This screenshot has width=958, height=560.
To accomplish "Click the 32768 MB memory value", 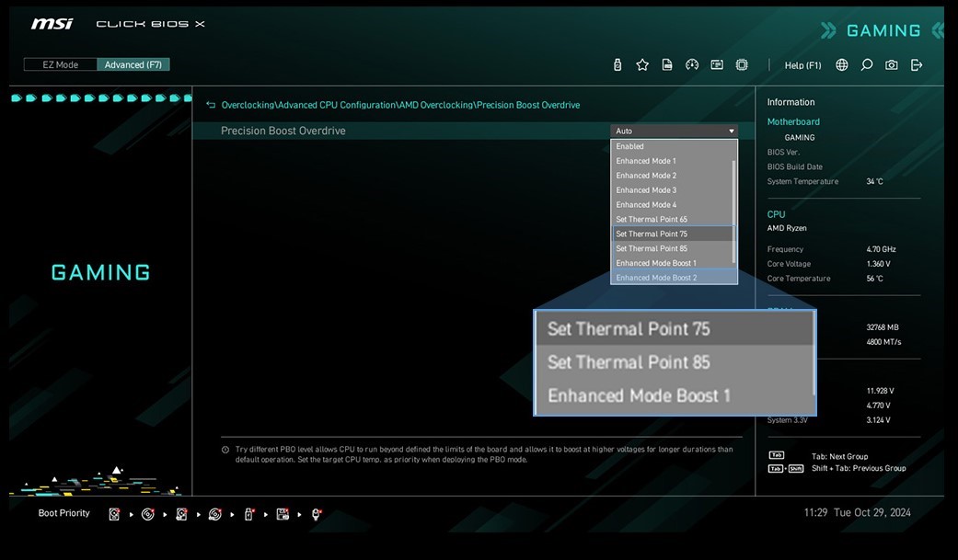I will click(x=883, y=327).
